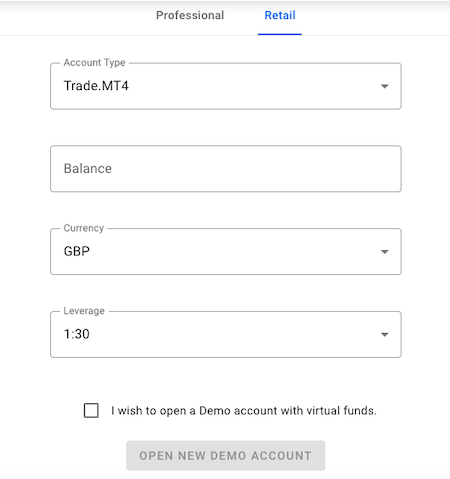Focus the Balance input field
Viewport: 450px width, 479px height.
coord(226,169)
